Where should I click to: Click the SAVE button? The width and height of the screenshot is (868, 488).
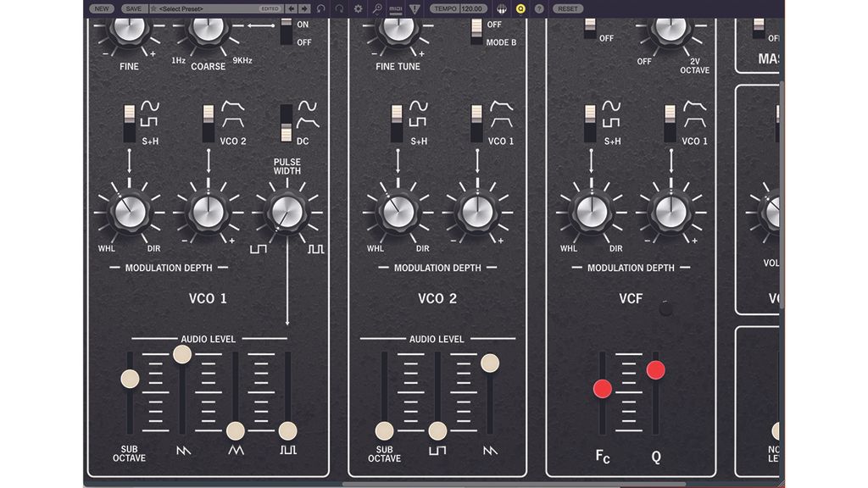(134, 8)
